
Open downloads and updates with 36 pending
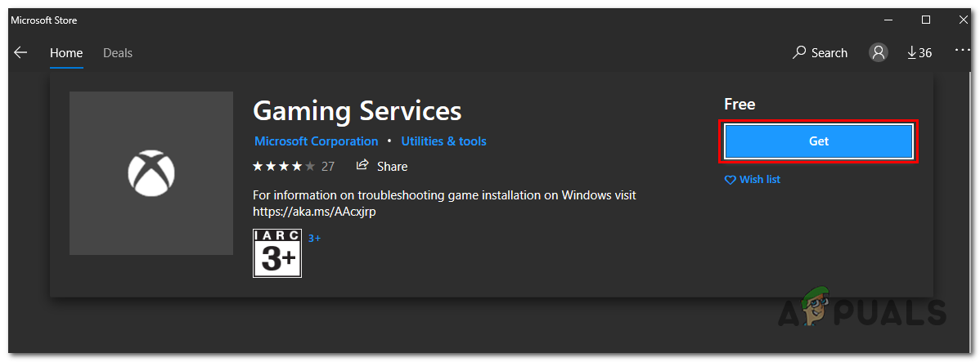pyautogui.click(x=919, y=52)
